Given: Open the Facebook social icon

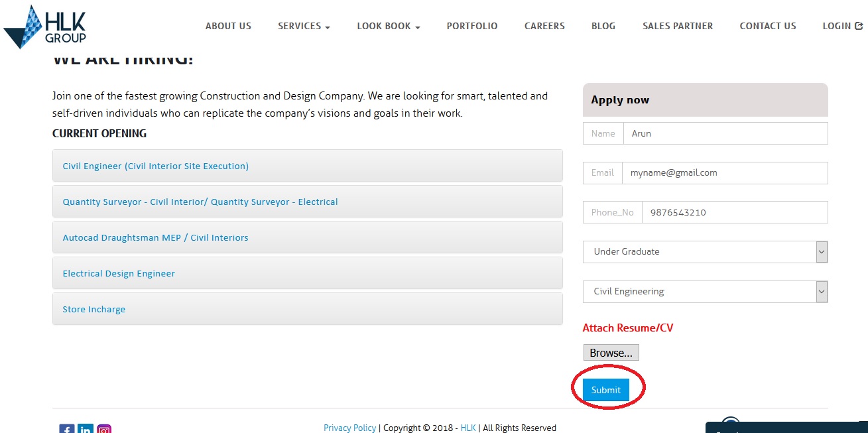Looking at the screenshot, I should [67, 429].
